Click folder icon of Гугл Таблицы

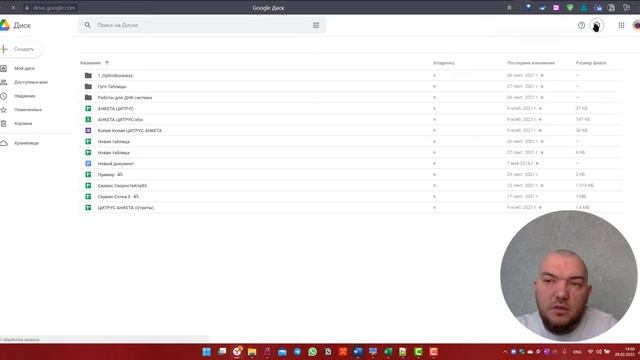(88, 87)
